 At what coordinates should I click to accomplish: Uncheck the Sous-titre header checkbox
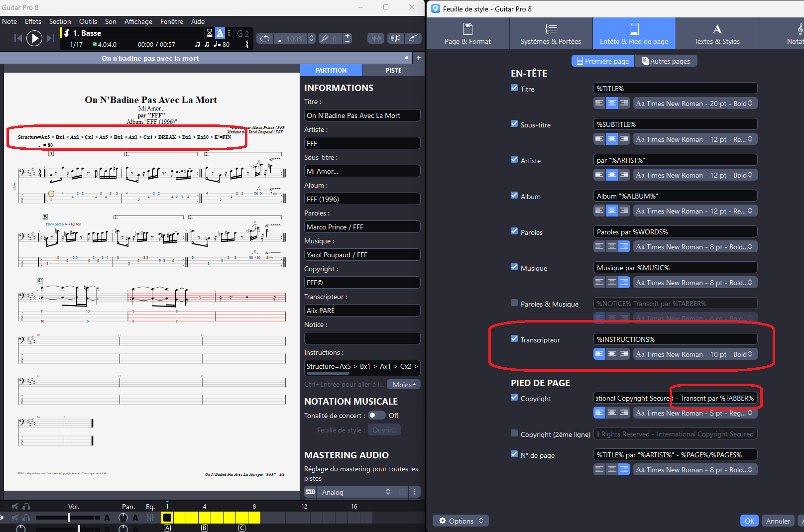click(x=514, y=124)
